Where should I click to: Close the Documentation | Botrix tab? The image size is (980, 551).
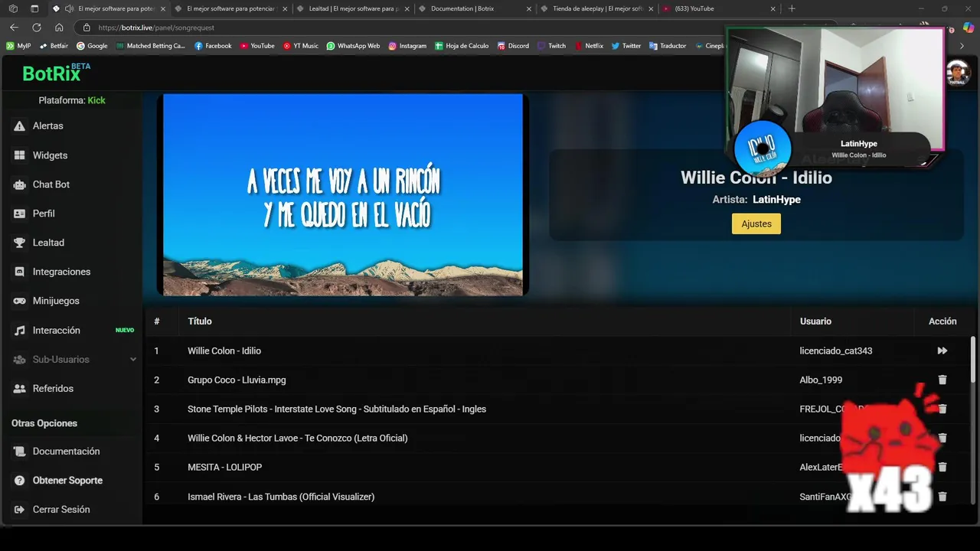tap(528, 8)
